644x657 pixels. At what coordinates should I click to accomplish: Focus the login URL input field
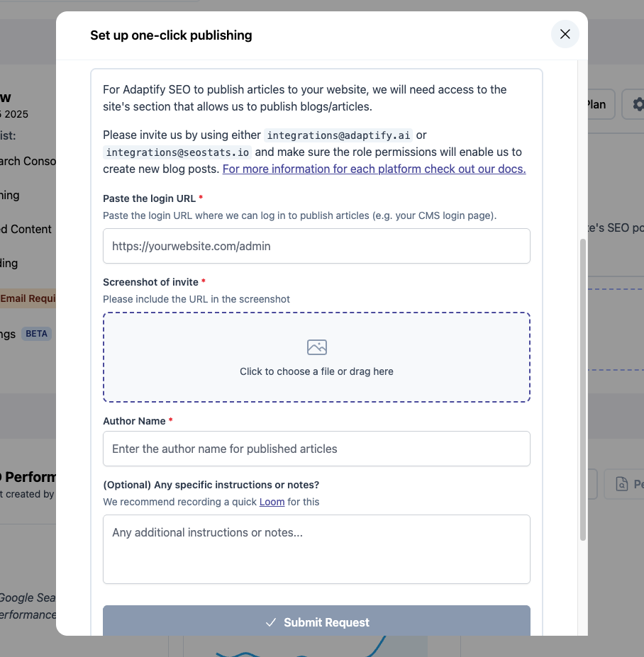coord(316,246)
